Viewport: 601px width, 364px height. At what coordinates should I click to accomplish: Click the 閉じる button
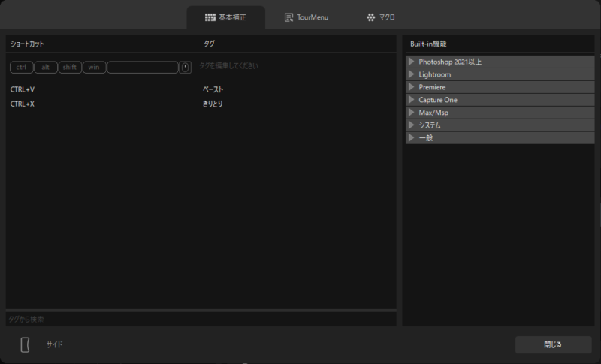[x=553, y=344]
